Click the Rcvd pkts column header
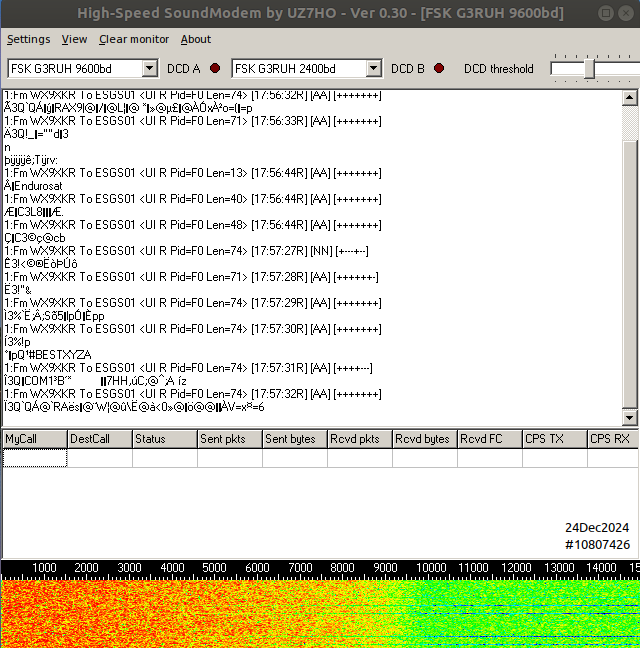Screen dimensions: 640x648 tap(360, 439)
